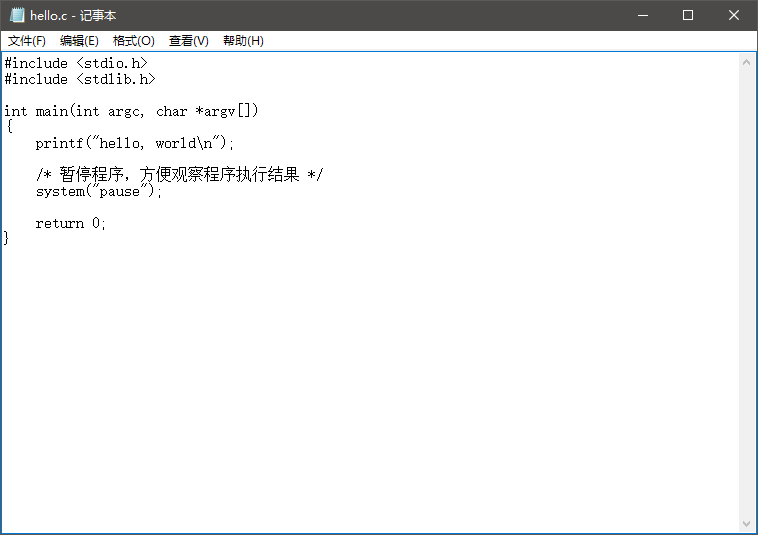Expand the 格式(O) menu
Viewport: 758px width, 535px height.
pyautogui.click(x=133, y=41)
